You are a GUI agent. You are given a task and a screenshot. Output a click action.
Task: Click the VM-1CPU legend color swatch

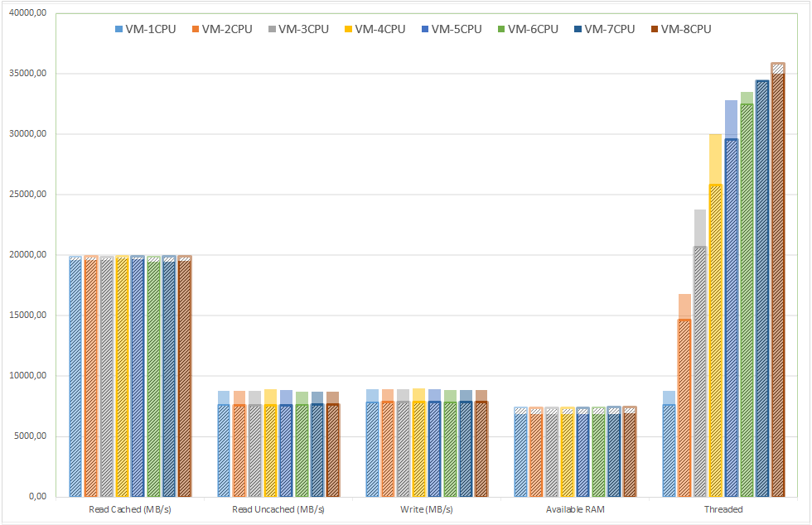(x=118, y=30)
